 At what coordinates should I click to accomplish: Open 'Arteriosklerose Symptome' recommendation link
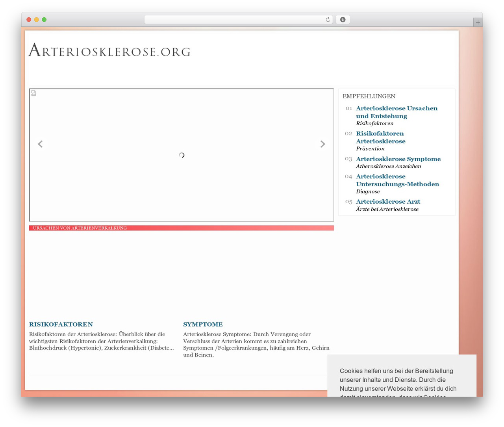(398, 159)
